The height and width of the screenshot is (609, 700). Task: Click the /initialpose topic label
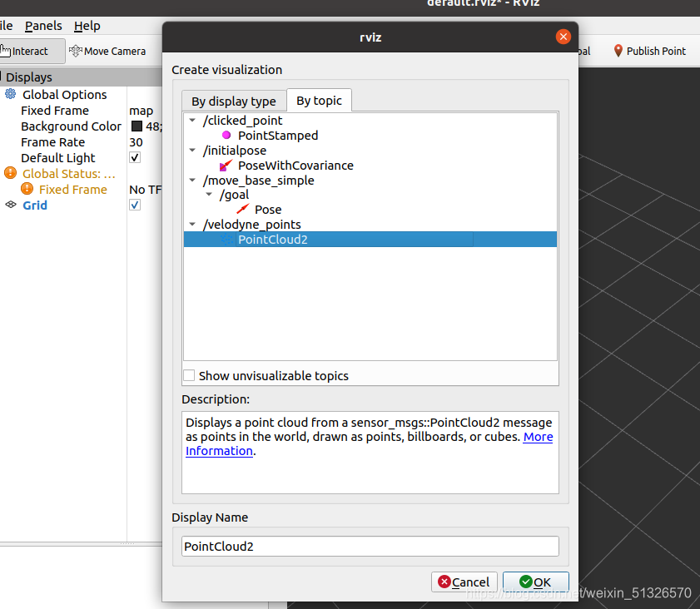[x=235, y=151]
